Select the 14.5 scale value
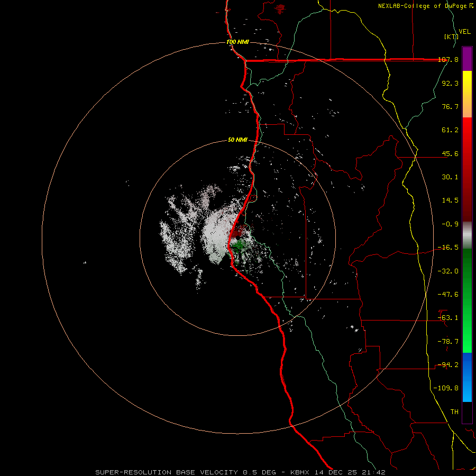The width and height of the screenshot is (476, 476). [x=450, y=200]
